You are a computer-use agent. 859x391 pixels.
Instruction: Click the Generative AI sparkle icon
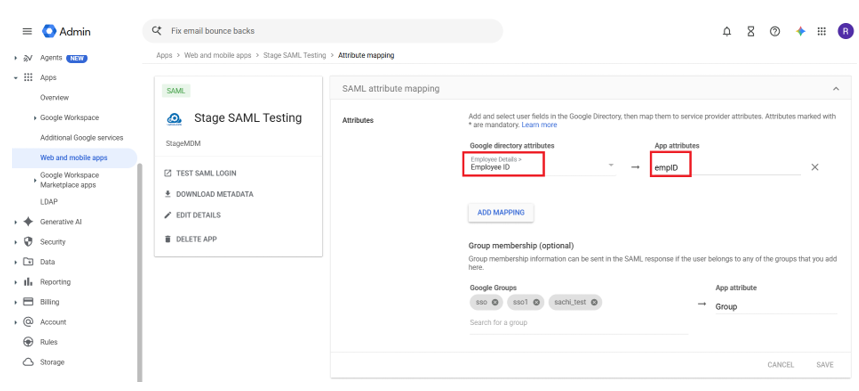[28, 222]
